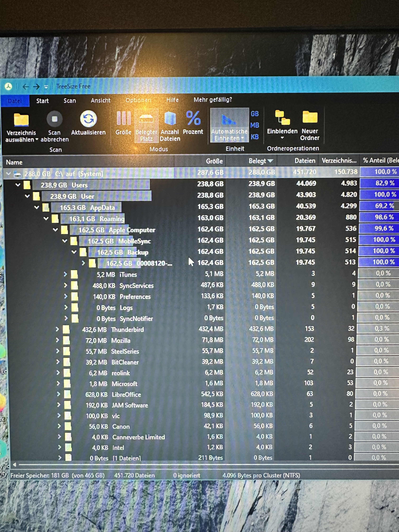Open the Ansicht ribbon tab
399x532 pixels.
pos(101,101)
